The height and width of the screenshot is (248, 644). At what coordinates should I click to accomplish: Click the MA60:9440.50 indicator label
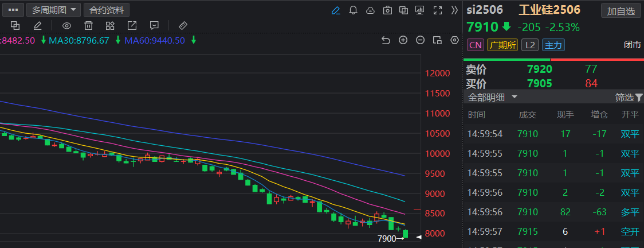point(155,41)
